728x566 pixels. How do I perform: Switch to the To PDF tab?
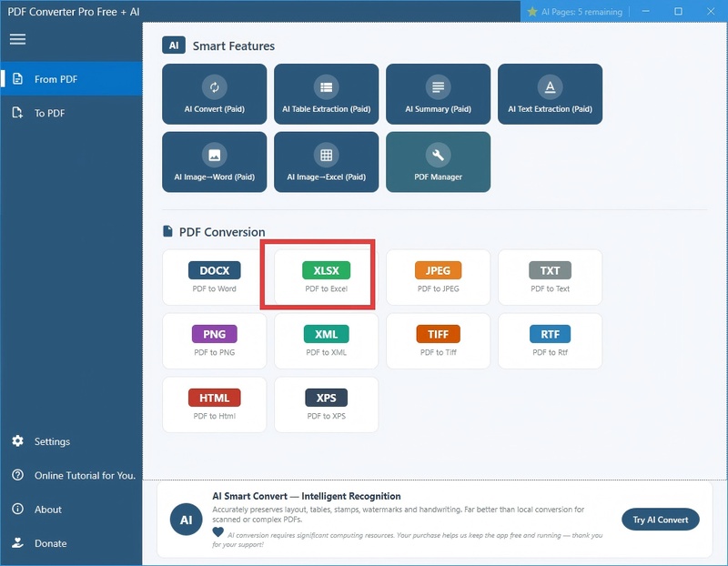click(x=71, y=113)
